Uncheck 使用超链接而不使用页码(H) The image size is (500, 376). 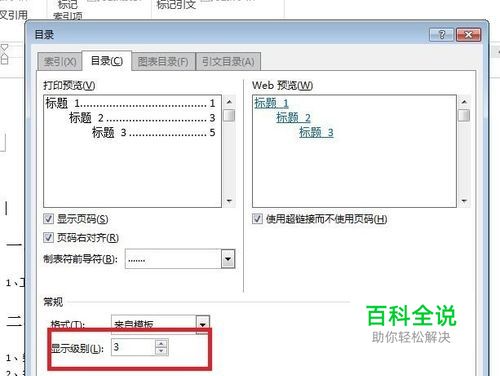(x=257, y=219)
